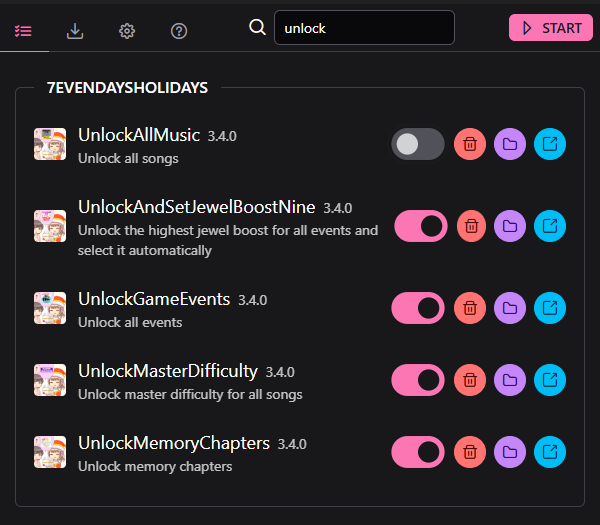Delete the UnlockAndSetJewelBoostNine mod
Viewport: 600px width, 525px height.
472,226
